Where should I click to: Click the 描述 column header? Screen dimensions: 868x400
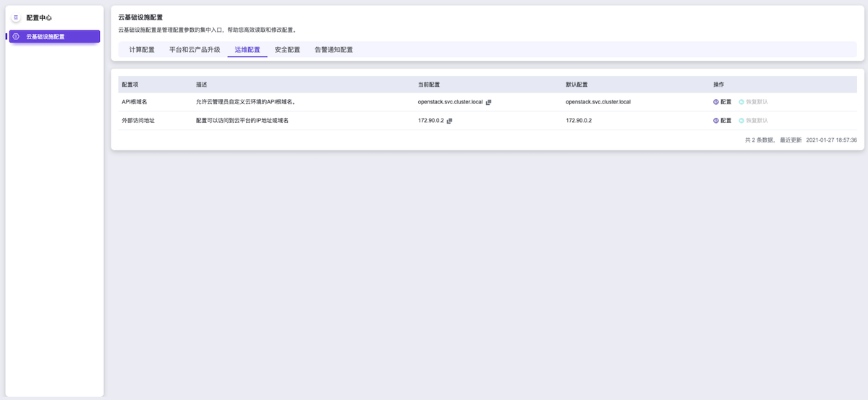point(202,85)
